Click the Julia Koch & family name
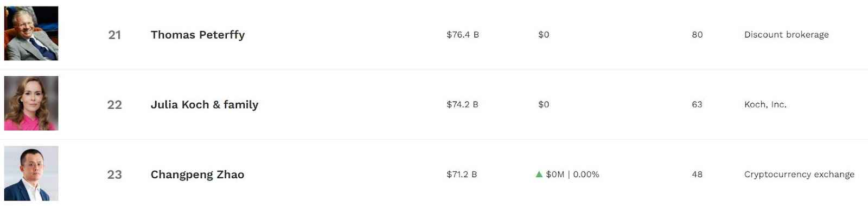 tap(205, 104)
